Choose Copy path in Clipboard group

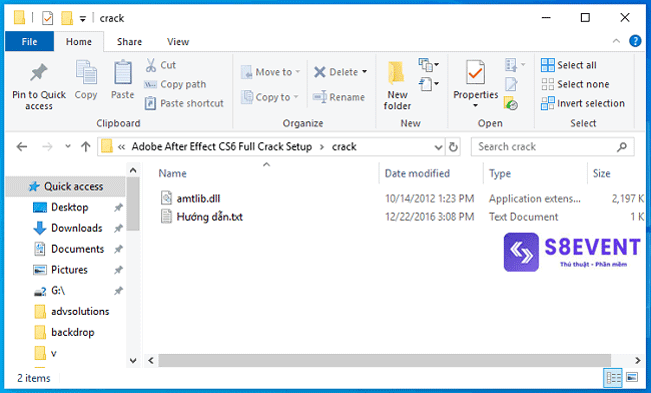coord(175,84)
